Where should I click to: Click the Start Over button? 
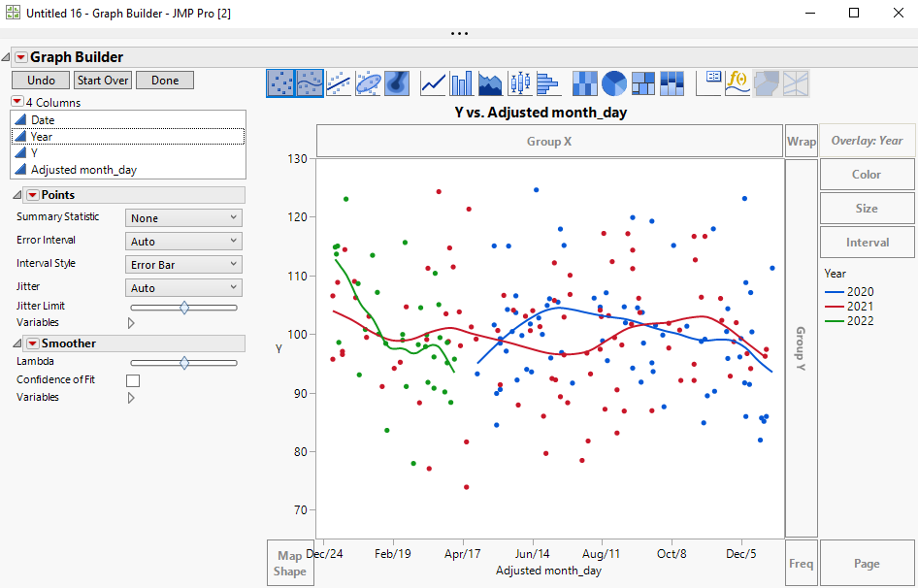coord(103,81)
